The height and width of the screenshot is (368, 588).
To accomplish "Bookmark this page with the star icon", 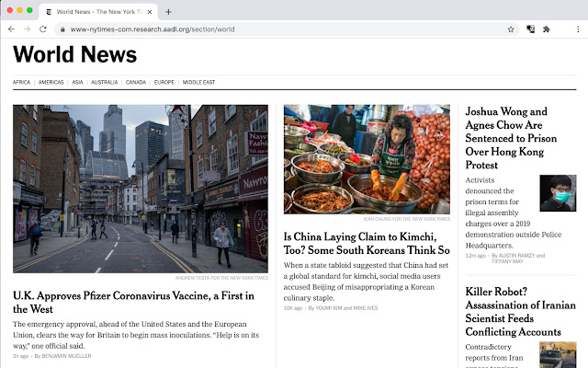I will point(511,29).
